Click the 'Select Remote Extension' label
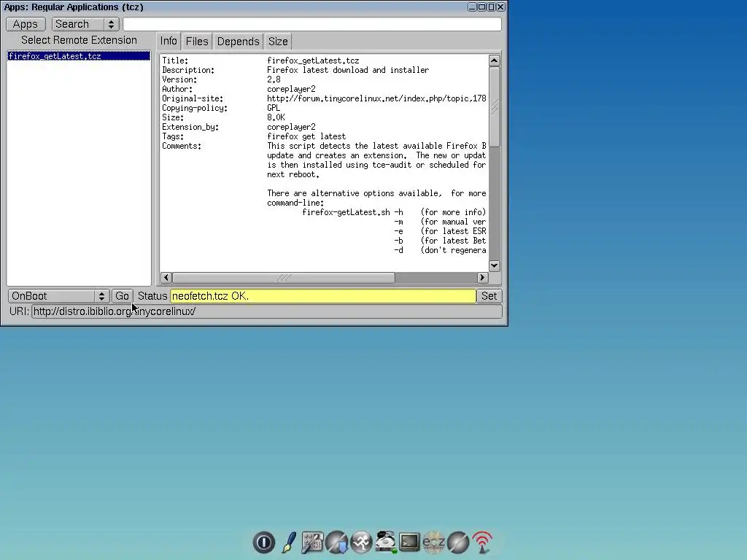Screen dimensions: 747x560 click(x=79, y=41)
